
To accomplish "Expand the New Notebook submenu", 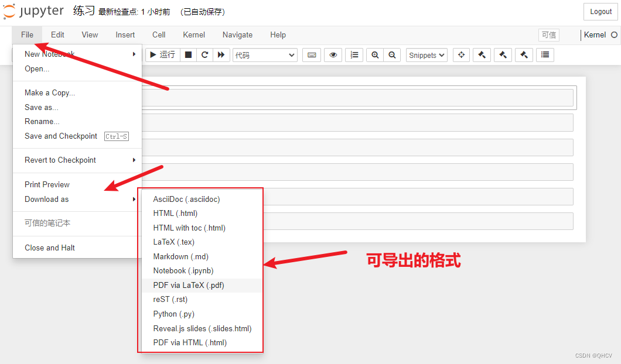I will pos(77,54).
